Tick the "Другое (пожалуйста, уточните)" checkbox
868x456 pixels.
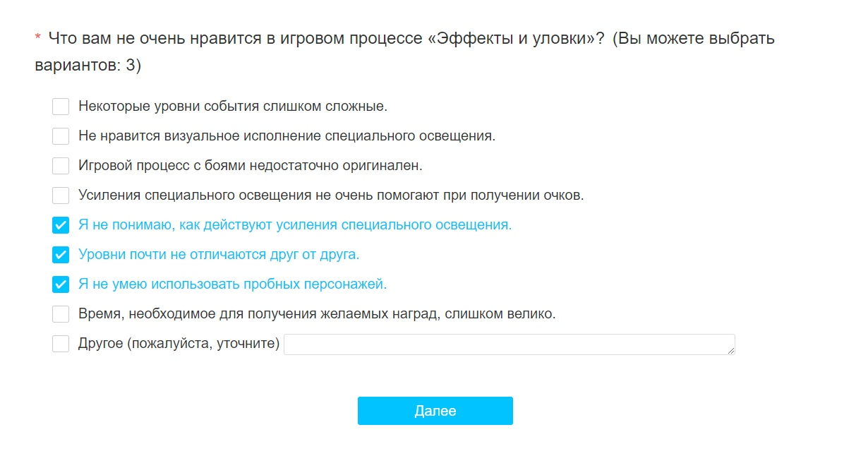[x=61, y=344]
